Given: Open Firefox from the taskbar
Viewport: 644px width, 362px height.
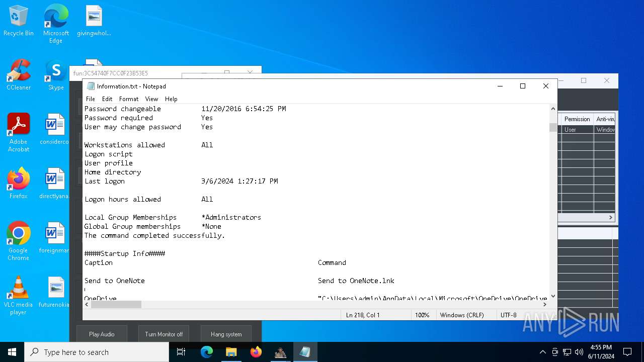Looking at the screenshot, I should 256,352.
